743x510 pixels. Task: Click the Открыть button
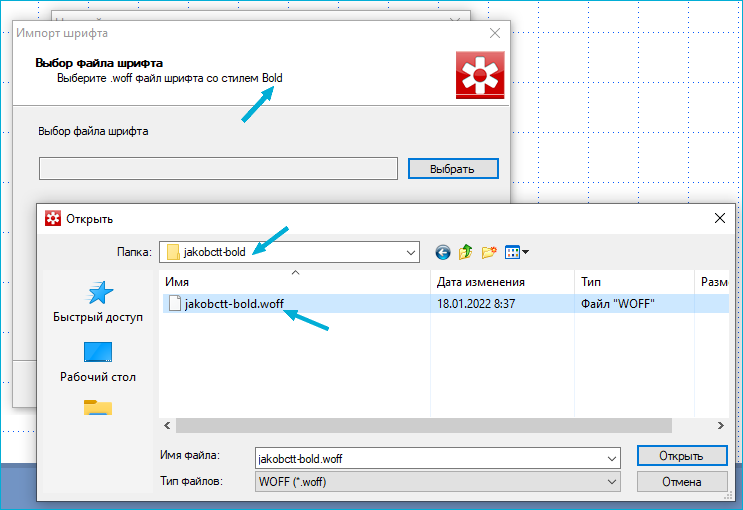(x=682, y=456)
